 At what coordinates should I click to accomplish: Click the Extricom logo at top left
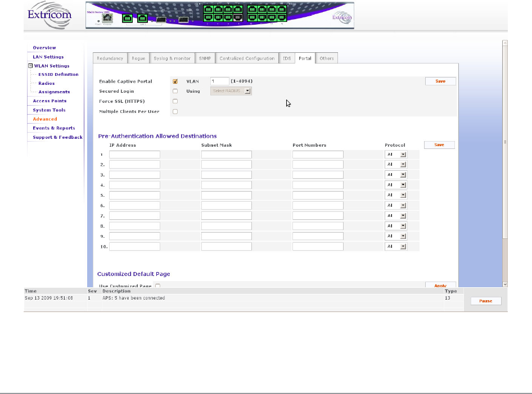coord(49,15)
